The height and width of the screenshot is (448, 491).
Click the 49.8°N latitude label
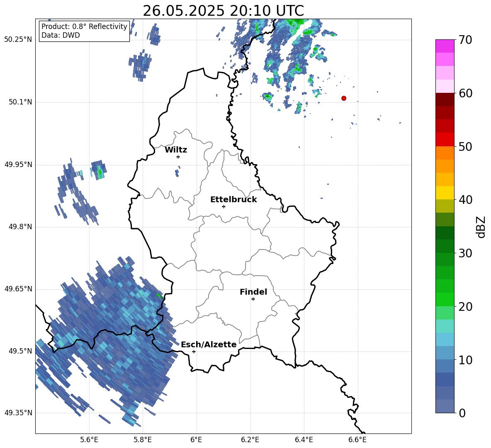[20, 227]
